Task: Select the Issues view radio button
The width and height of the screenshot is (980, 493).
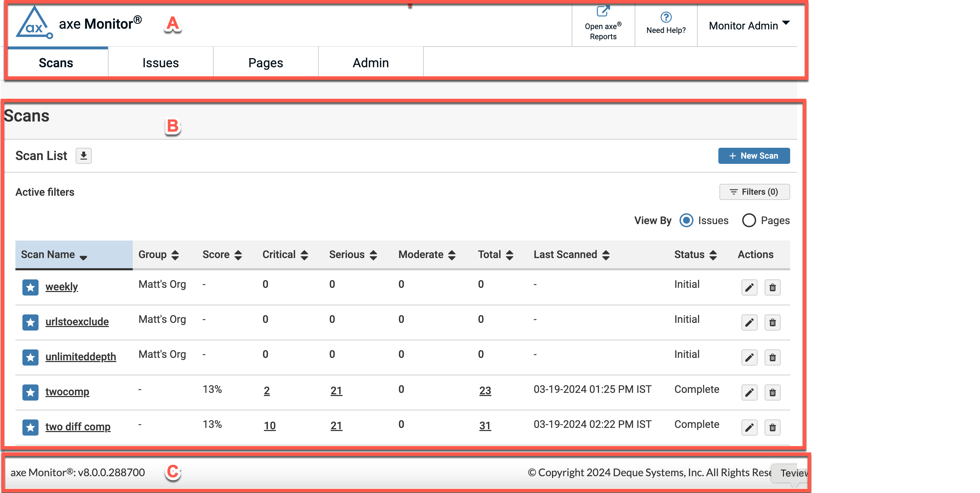Action: pos(686,221)
